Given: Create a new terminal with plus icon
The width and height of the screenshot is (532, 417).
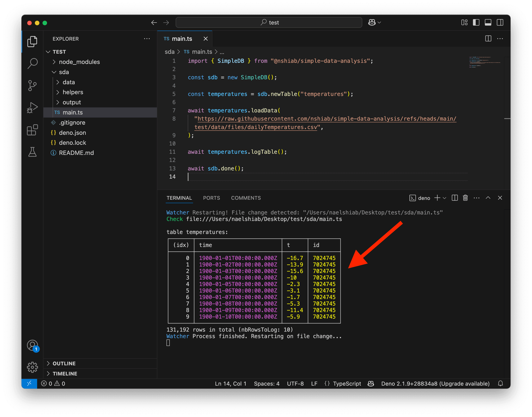Looking at the screenshot, I should (x=437, y=198).
